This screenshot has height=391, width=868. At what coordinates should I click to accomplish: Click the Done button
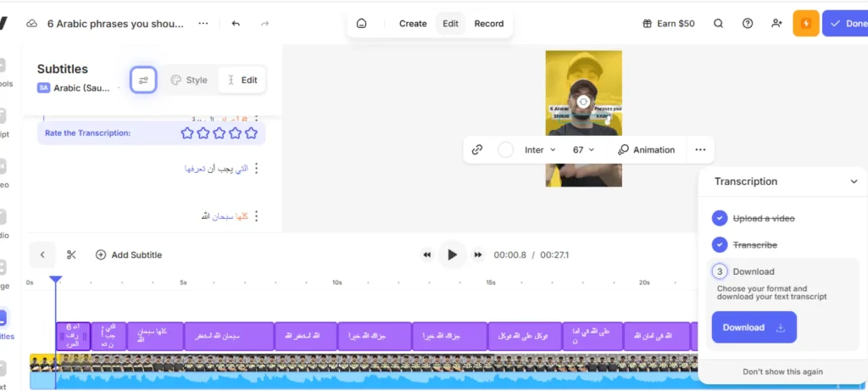coord(845,23)
